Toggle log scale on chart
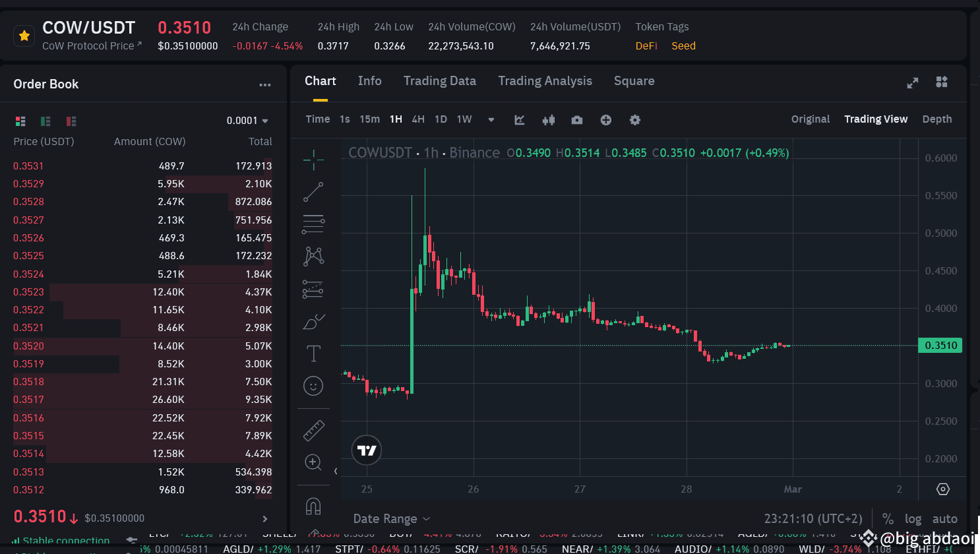The height and width of the screenshot is (554, 980). pyautogui.click(x=913, y=519)
